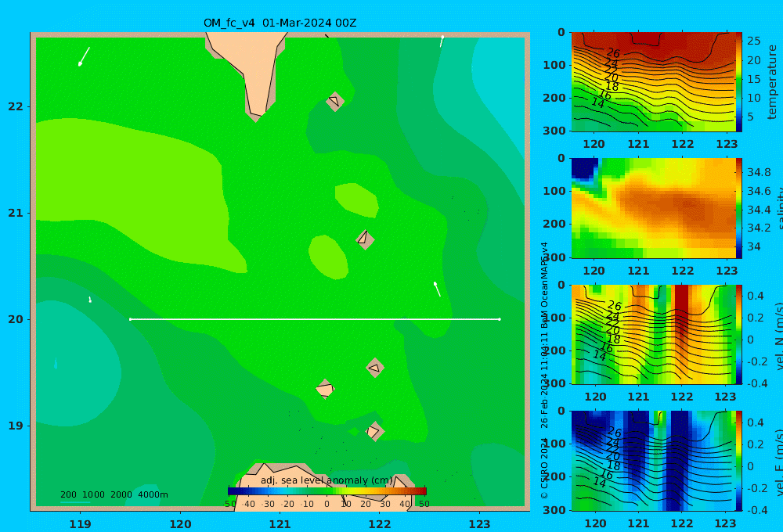Click the title 'OM_fc_v4 01-Mar-2024 00Z'
Viewport: 783px width, 532px height.
click(280, 23)
